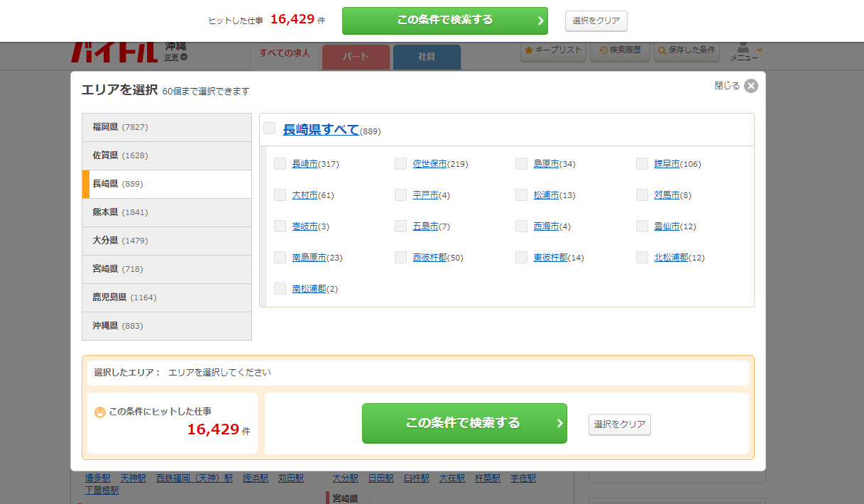Close the area selection dialog with X icon
This screenshot has height=504, width=864.
pos(751,86)
